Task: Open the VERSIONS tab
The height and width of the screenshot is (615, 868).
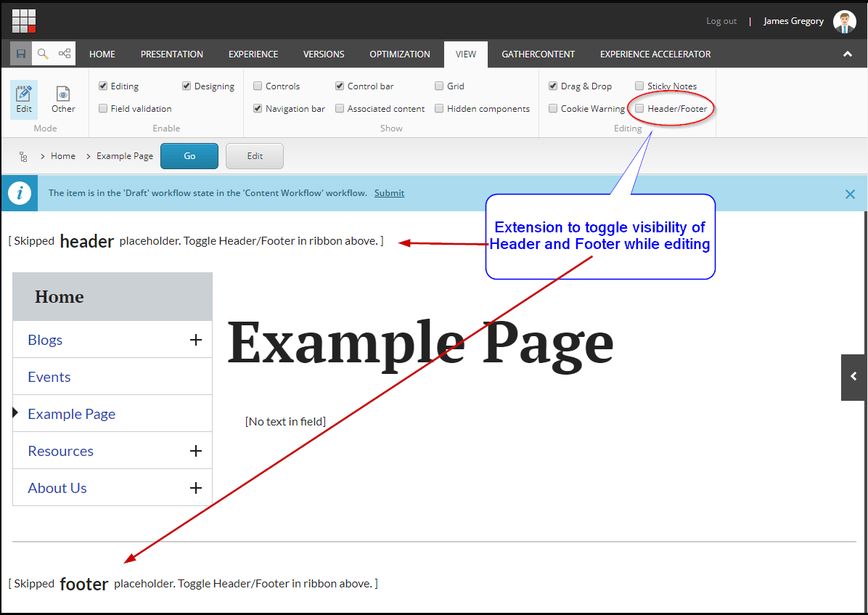Action: click(324, 54)
